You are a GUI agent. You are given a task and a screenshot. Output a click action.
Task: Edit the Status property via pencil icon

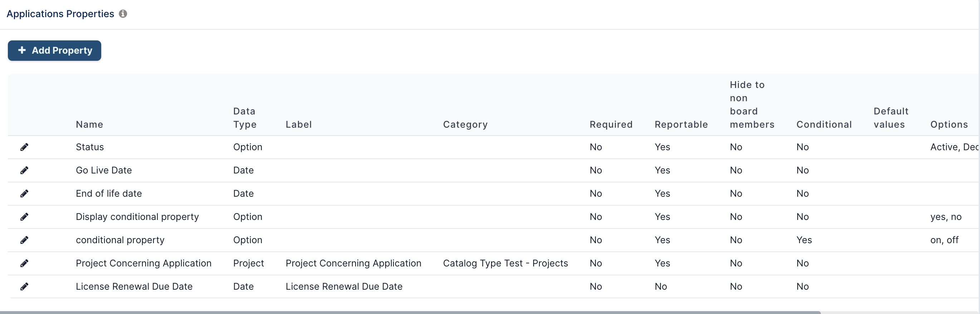(24, 147)
